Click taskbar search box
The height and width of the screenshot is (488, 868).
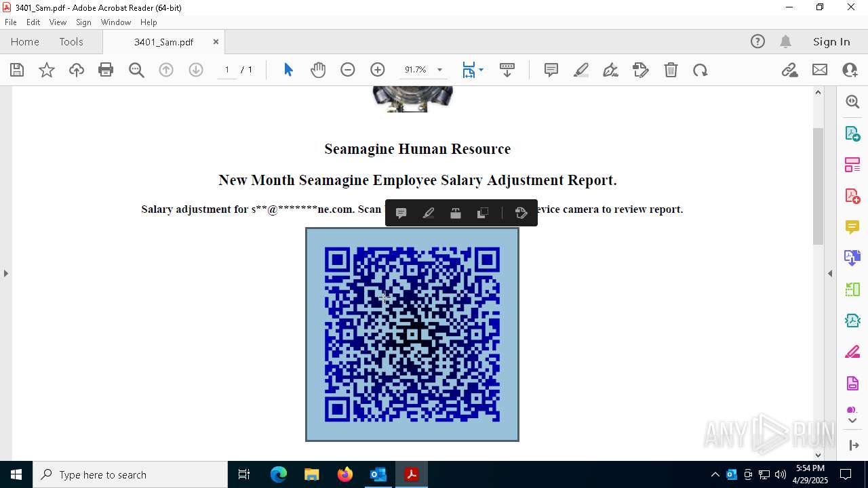pyautogui.click(x=130, y=474)
